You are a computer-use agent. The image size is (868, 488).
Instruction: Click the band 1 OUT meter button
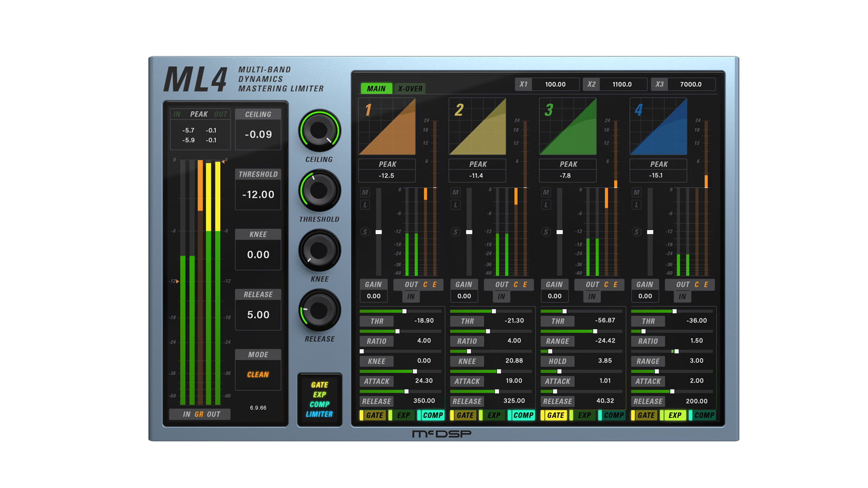(x=411, y=285)
